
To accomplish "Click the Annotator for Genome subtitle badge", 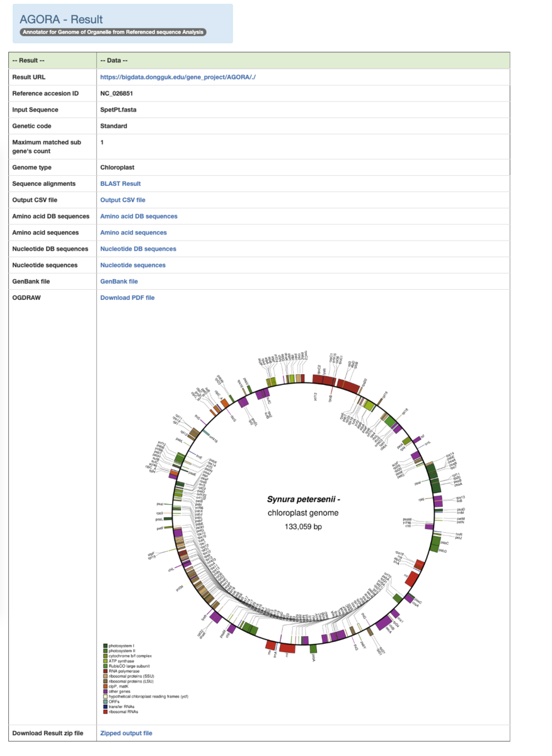I will (x=113, y=31).
